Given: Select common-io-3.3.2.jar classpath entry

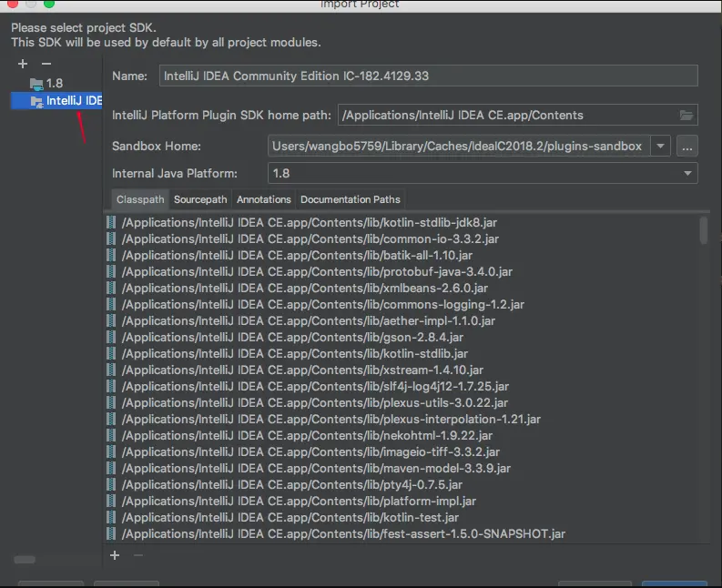Looking at the screenshot, I should tap(310, 239).
